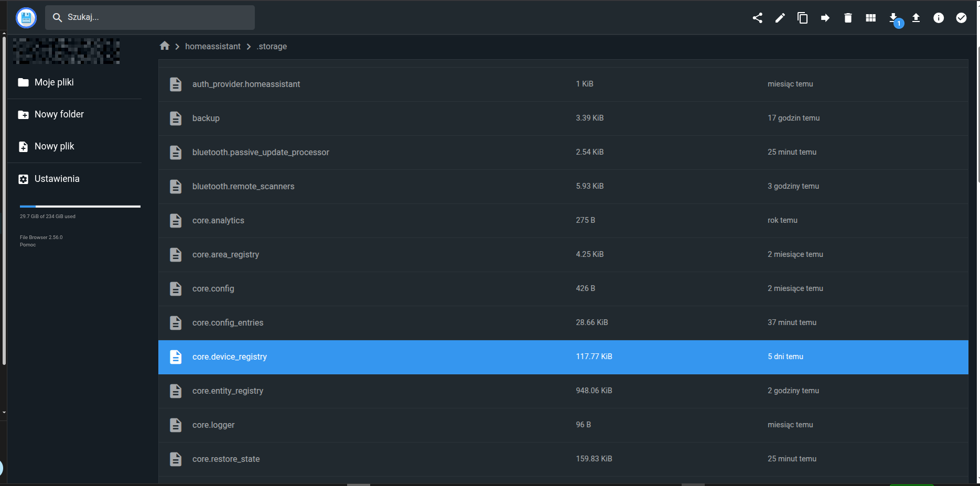
Task: Click the Share icon in the toolbar
Action: (757, 18)
